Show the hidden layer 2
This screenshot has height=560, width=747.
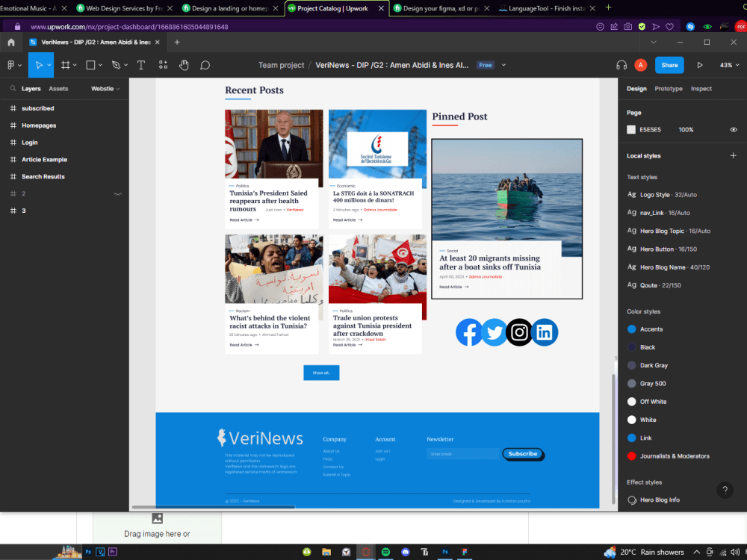tap(118, 194)
